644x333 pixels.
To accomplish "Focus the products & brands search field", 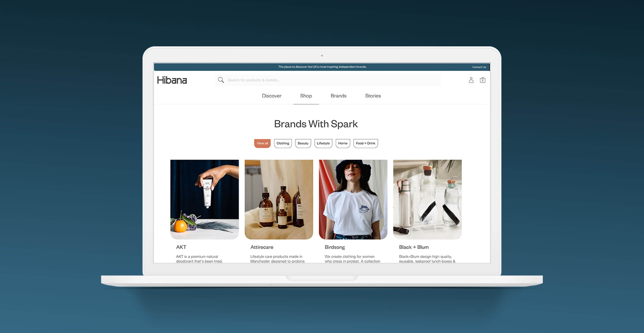I will tap(328, 80).
